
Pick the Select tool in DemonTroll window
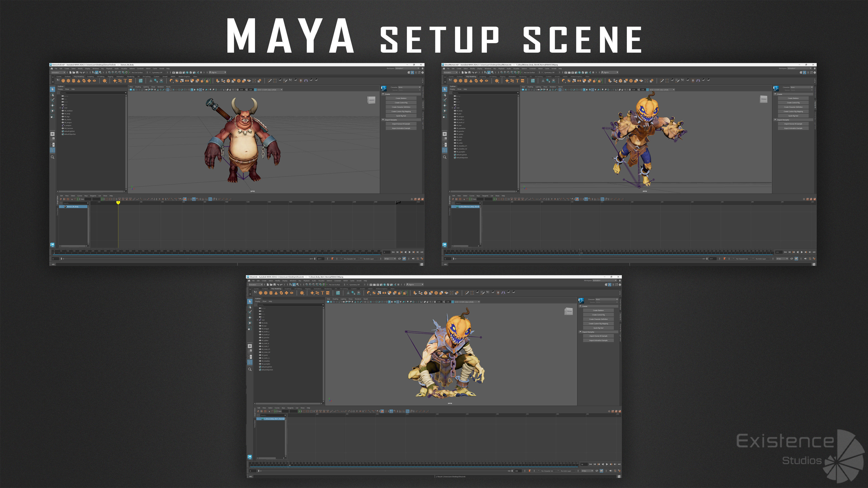click(x=53, y=89)
